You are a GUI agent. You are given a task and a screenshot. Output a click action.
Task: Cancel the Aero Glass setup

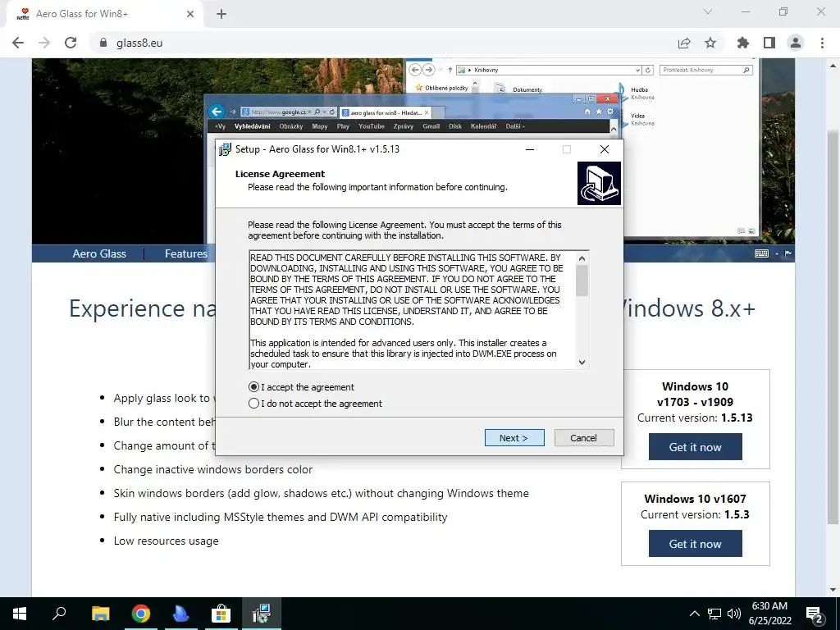tap(584, 438)
